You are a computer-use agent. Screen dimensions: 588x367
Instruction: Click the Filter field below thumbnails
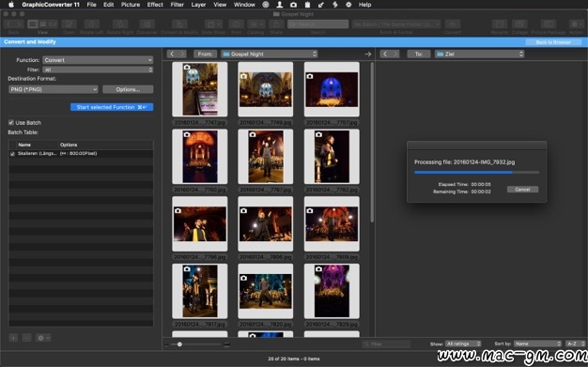(386, 344)
